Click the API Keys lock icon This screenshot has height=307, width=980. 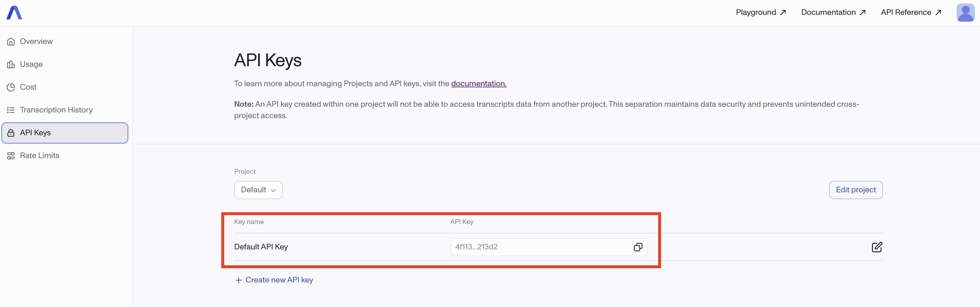click(x=11, y=133)
